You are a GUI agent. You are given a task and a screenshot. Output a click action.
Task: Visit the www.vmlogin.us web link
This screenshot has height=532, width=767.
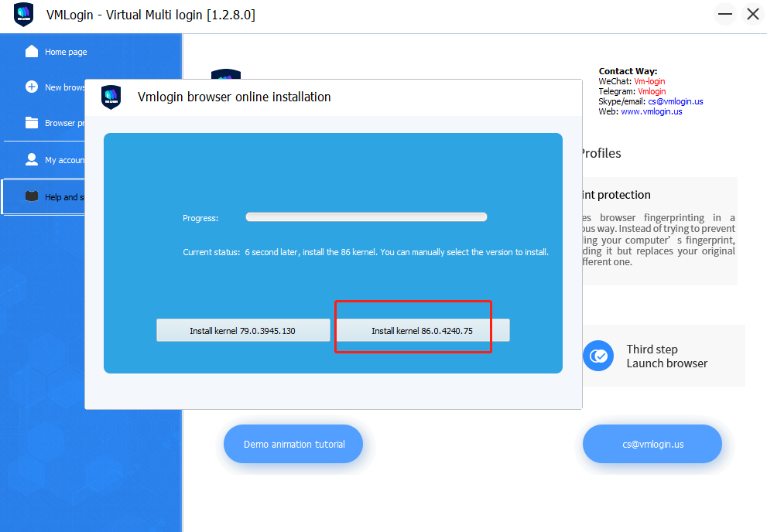click(651, 111)
